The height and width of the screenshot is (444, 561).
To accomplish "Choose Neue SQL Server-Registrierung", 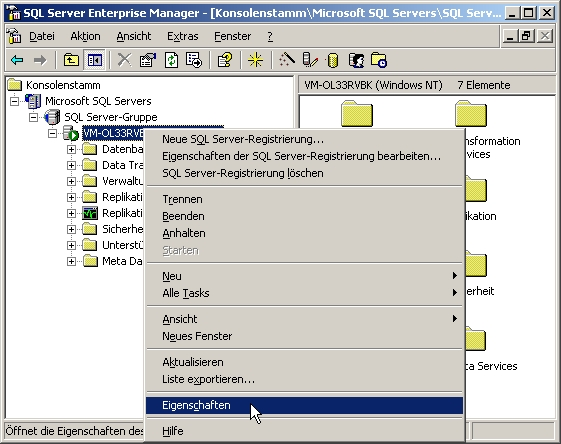I will click(304, 139).
